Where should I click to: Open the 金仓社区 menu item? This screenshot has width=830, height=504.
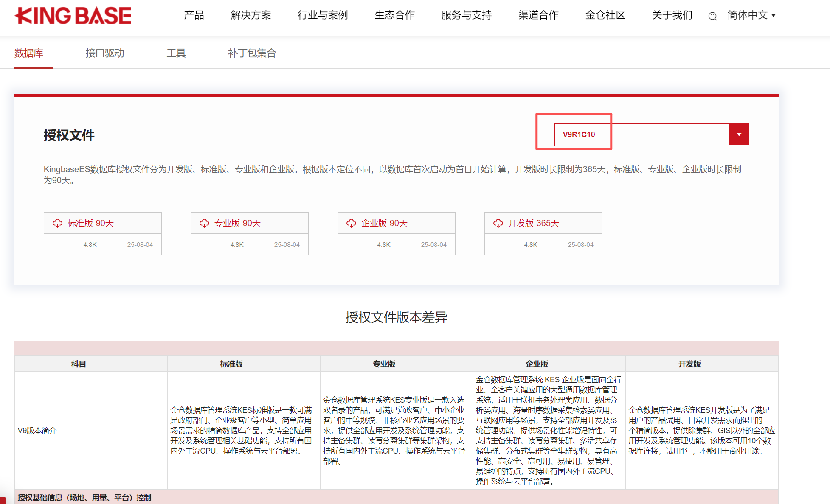point(605,15)
